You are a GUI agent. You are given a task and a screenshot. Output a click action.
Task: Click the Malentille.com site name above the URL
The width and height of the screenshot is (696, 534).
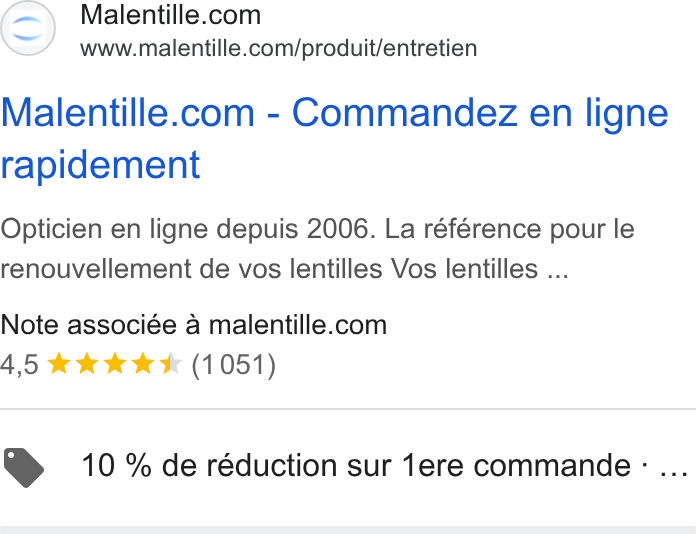(170, 15)
